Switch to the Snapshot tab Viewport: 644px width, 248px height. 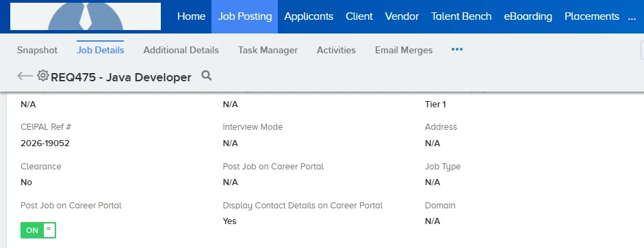tap(38, 50)
